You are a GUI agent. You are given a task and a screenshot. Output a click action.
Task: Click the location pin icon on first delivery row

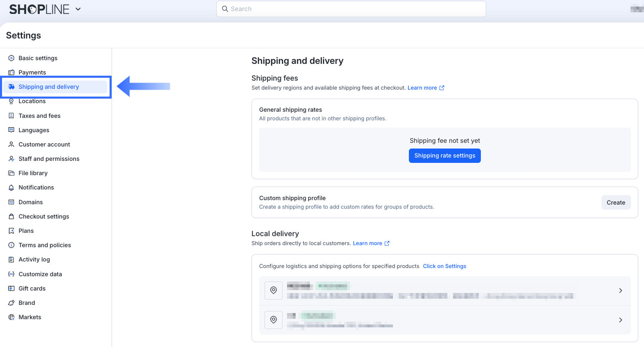pyautogui.click(x=273, y=291)
